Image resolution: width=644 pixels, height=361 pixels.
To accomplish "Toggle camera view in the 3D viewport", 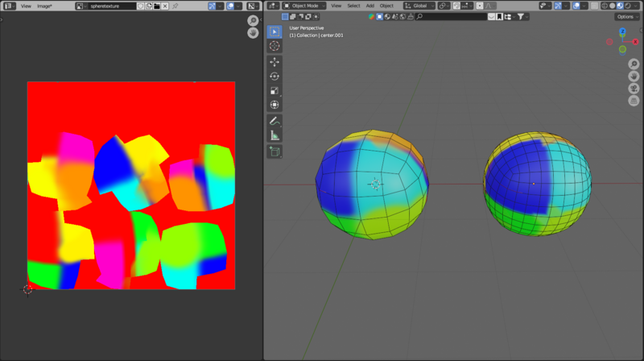I will 634,87.
